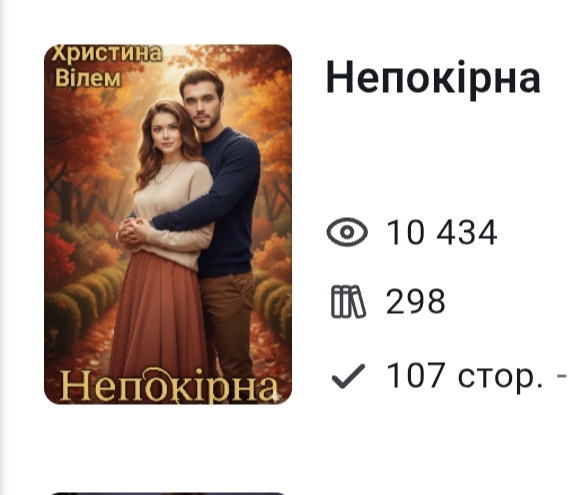The width and height of the screenshot is (582, 495).
Task: Select the 298 library count
Action: (x=415, y=301)
